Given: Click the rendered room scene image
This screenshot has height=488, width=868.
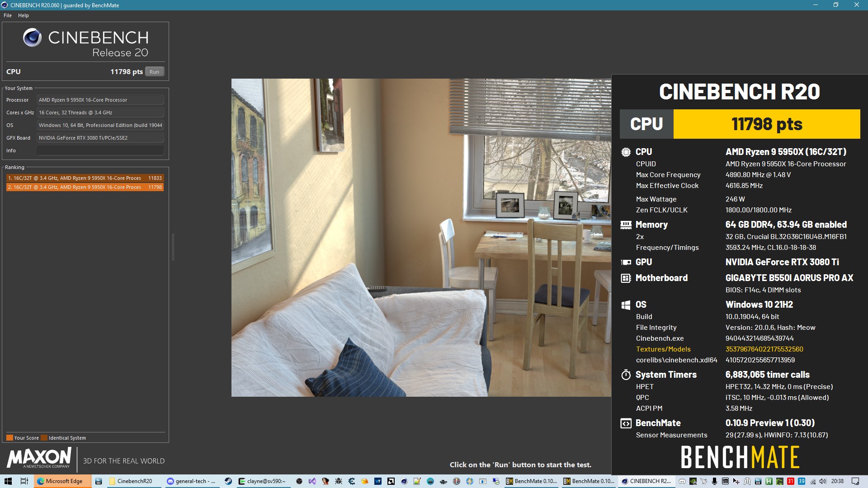Looking at the screenshot, I should 421,238.
